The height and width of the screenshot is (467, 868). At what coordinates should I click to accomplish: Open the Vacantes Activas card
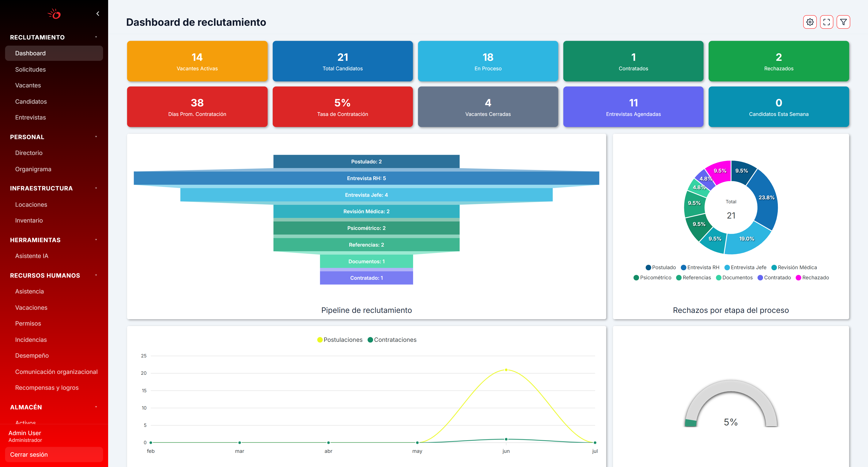pos(197,61)
